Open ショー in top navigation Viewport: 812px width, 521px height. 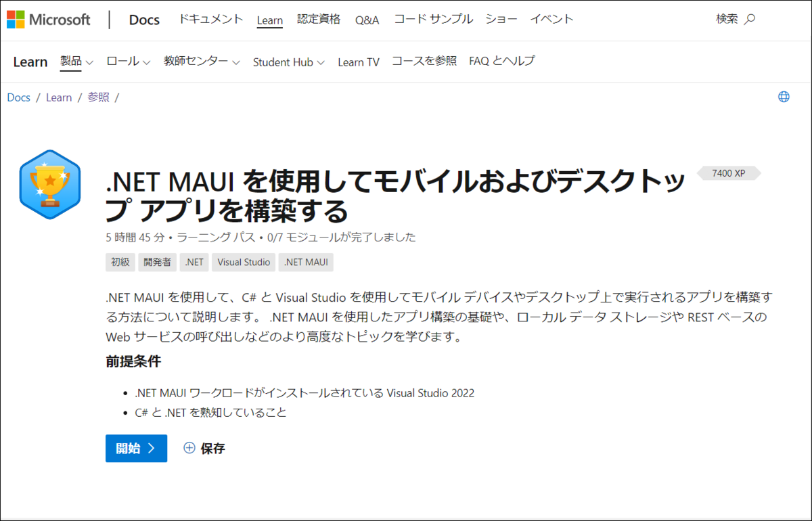(501, 20)
